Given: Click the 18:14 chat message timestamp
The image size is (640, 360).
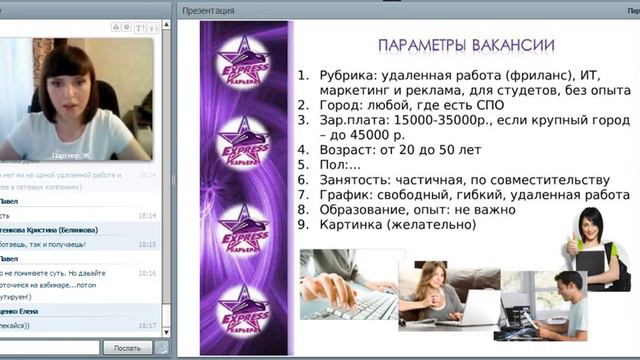Looking at the screenshot, I should [x=147, y=216].
